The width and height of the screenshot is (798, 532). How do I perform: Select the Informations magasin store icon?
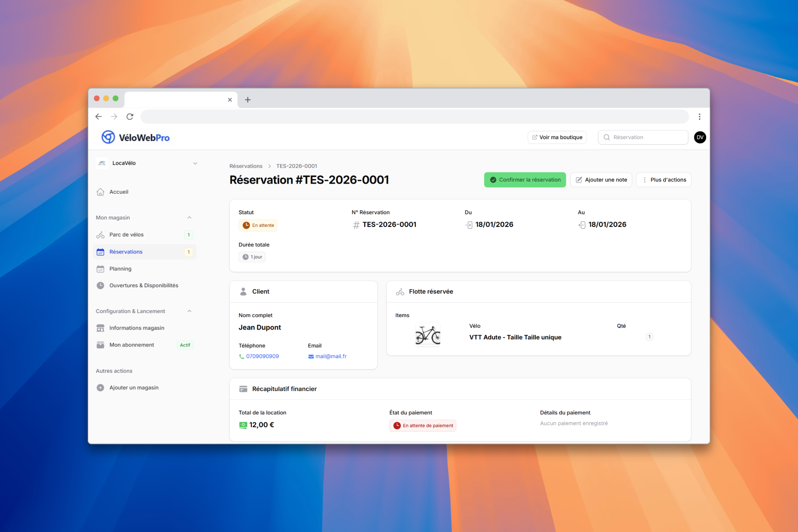click(x=100, y=328)
